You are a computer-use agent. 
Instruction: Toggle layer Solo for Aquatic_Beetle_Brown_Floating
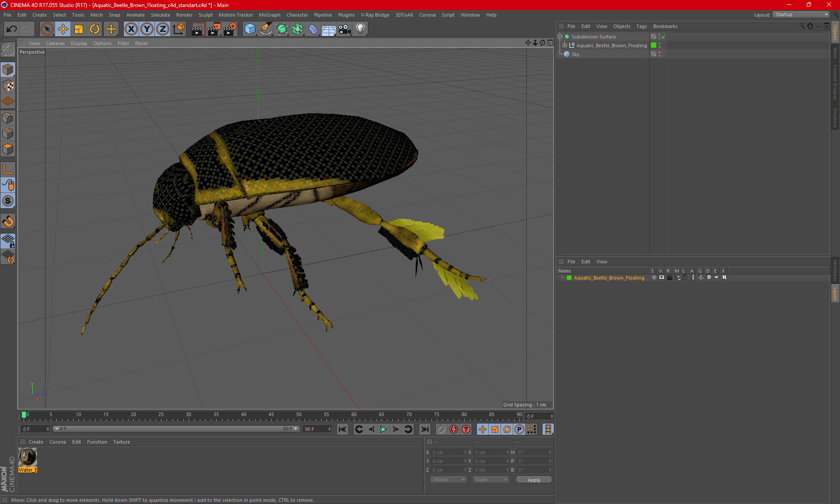tap(654, 277)
